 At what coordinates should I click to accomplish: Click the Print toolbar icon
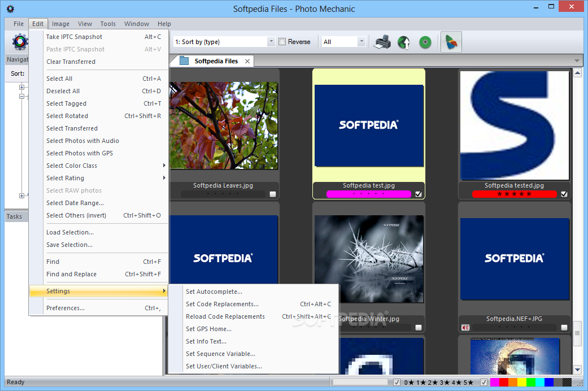click(x=382, y=42)
